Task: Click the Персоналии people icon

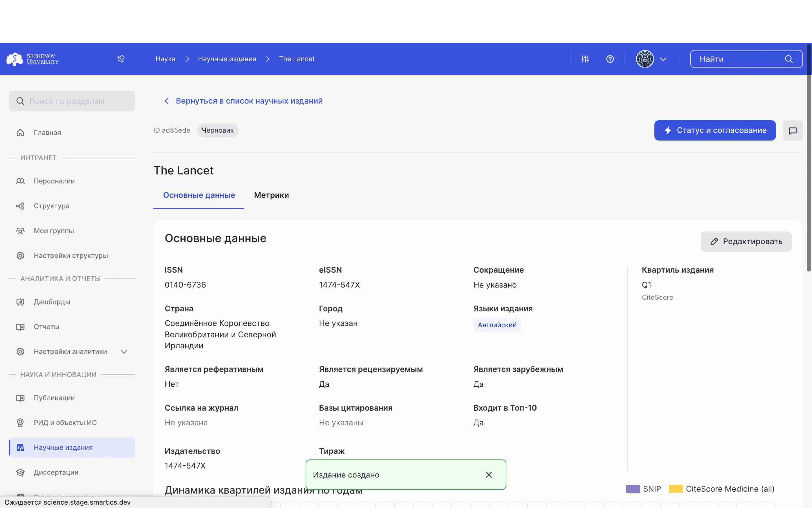Action: 20,181
